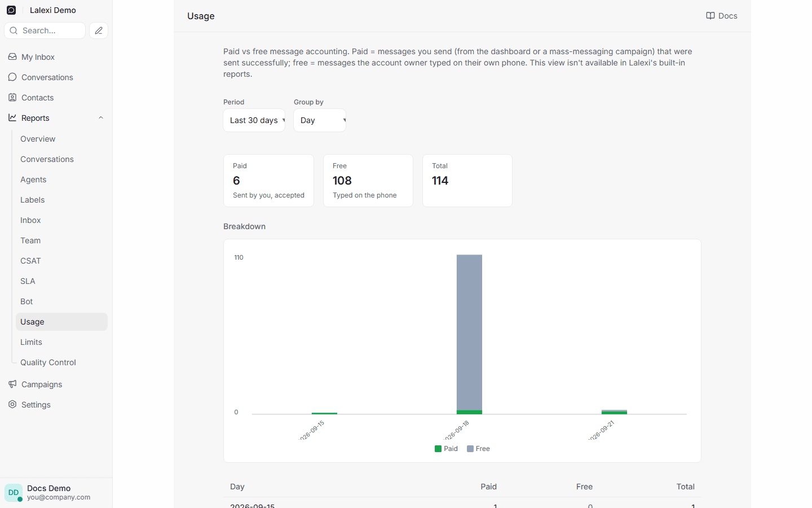This screenshot has height=508, width=812.
Task: Click the Total summary card showing 114
Action: 467,181
